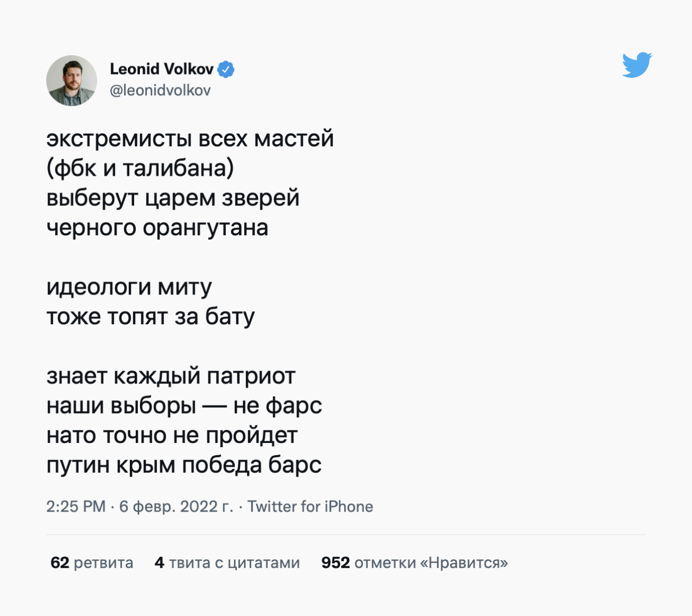This screenshot has width=692, height=616.
Task: Click the final line "путин крым победа барс"
Action: (184, 465)
